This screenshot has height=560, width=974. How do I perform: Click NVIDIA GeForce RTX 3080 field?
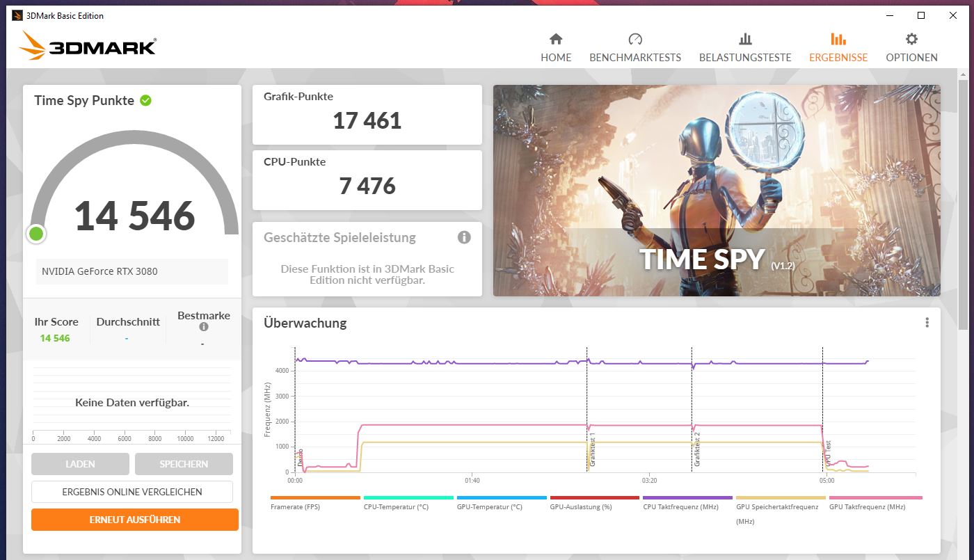(132, 271)
